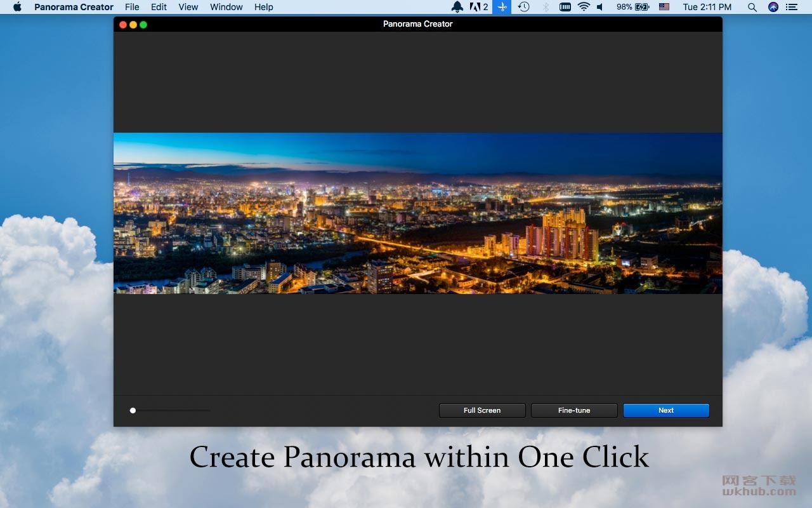Open the Apple menu

click(17, 7)
